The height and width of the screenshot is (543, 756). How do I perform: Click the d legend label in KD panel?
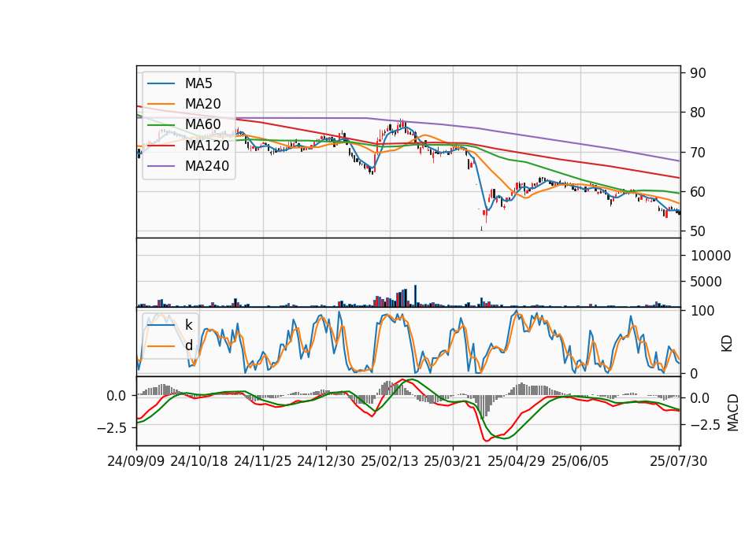tap(188, 345)
